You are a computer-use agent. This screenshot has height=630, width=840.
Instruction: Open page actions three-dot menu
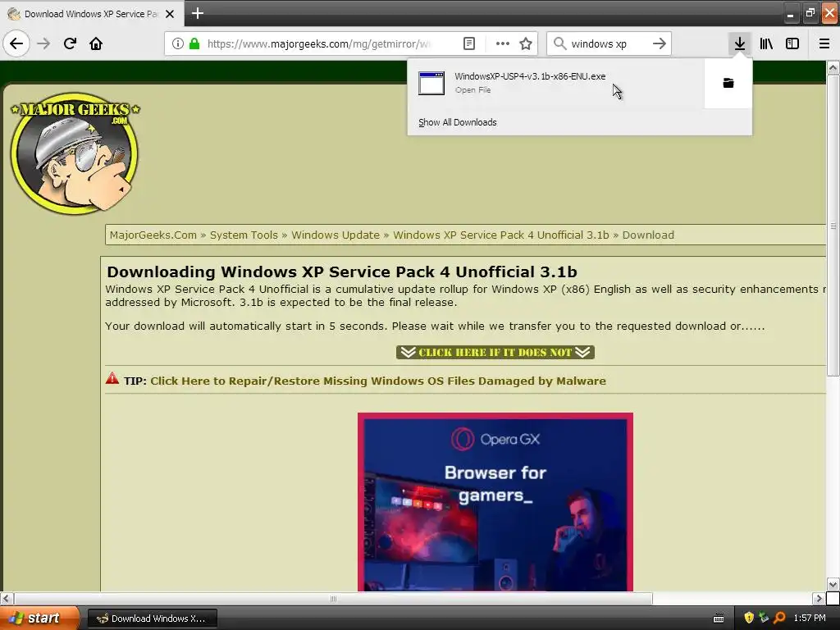[503, 44]
